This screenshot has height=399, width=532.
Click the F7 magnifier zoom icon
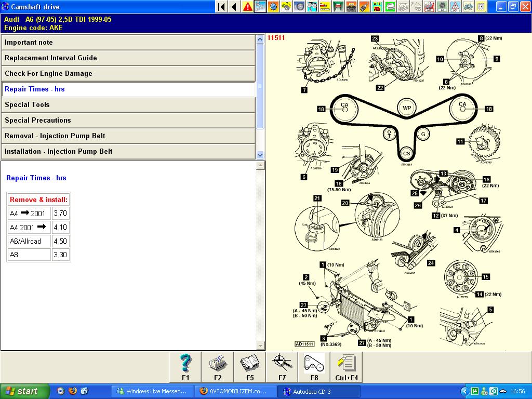point(282,367)
